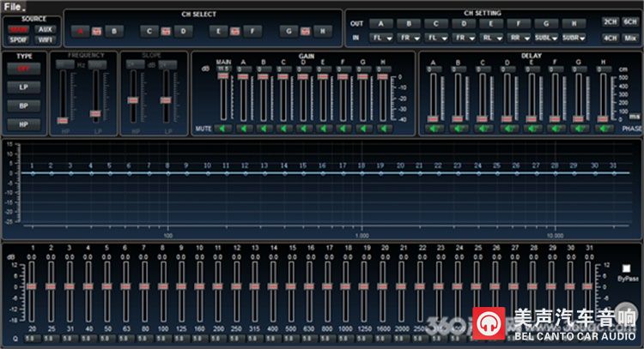This screenshot has height=349, width=644.
Task: Switch delay units with the ms button
Action: point(635,117)
